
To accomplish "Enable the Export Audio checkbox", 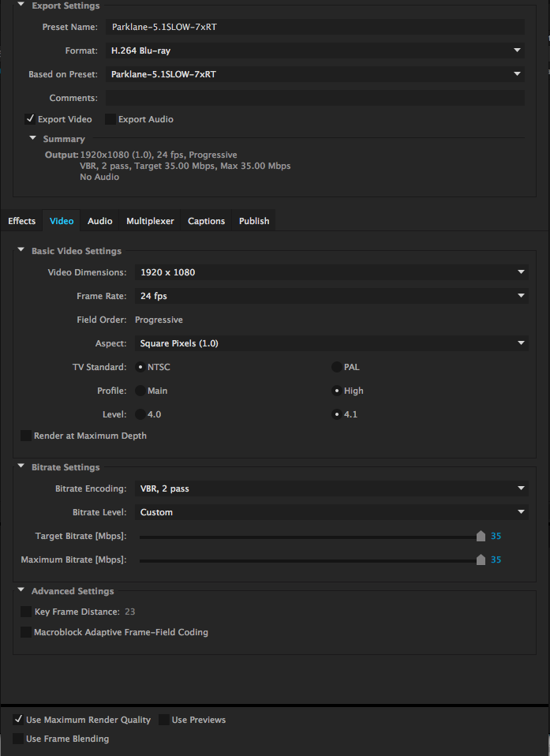I will point(110,119).
